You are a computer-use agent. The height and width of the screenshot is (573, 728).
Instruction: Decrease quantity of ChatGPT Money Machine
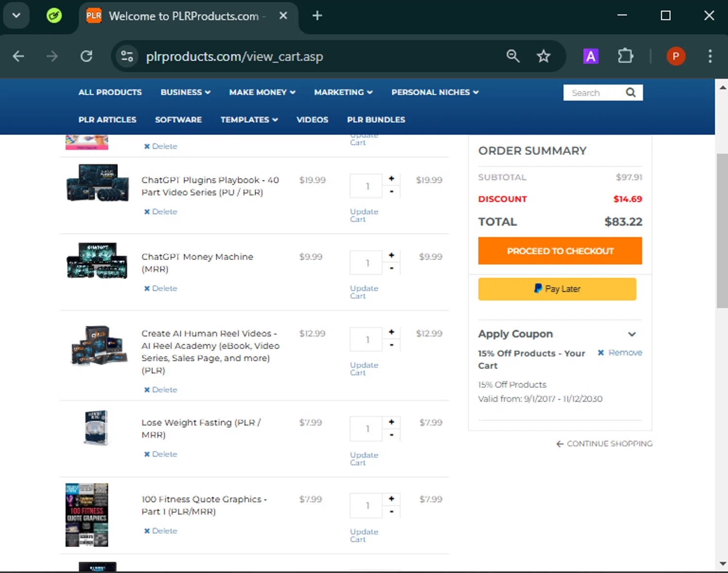pos(392,269)
